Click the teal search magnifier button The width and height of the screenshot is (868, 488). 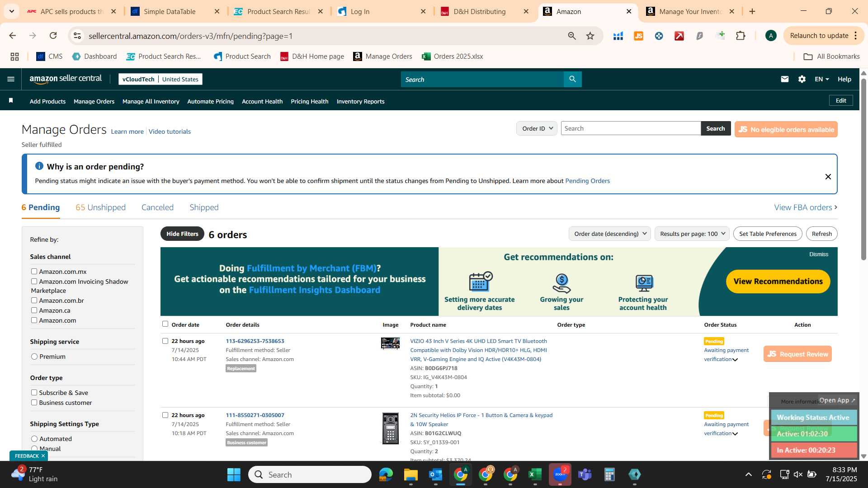572,79
